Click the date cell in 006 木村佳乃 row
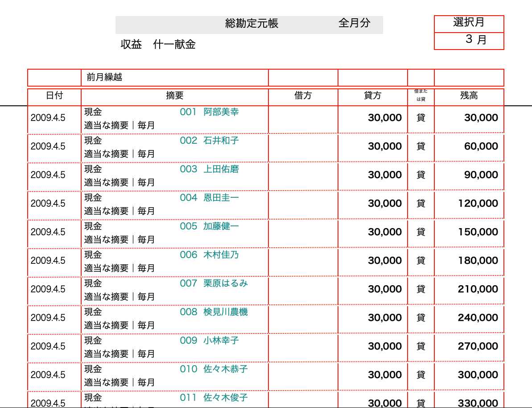532x408 pixels. (x=48, y=261)
